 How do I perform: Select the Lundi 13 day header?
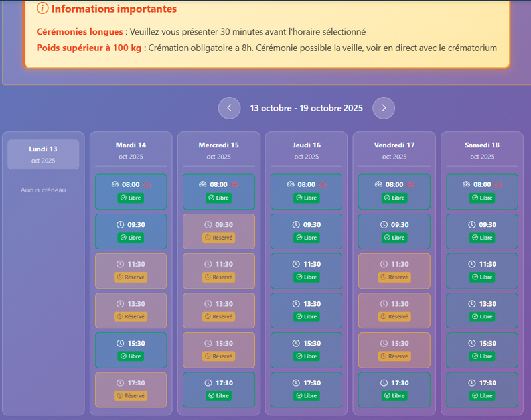click(x=43, y=154)
